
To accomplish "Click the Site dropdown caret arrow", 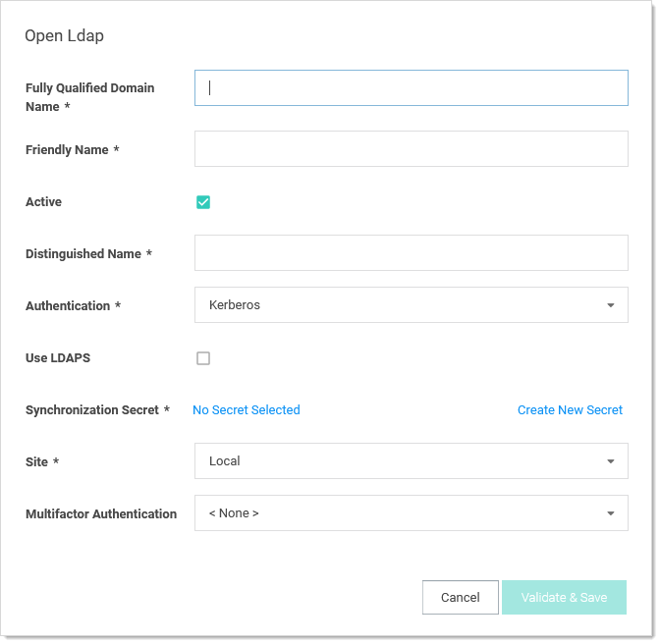I will coord(610,461).
